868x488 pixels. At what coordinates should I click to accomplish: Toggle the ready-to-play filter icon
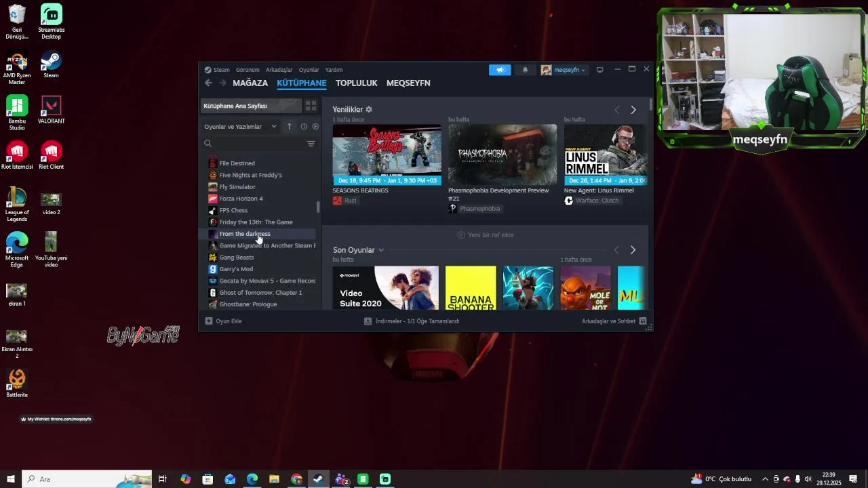tap(315, 127)
